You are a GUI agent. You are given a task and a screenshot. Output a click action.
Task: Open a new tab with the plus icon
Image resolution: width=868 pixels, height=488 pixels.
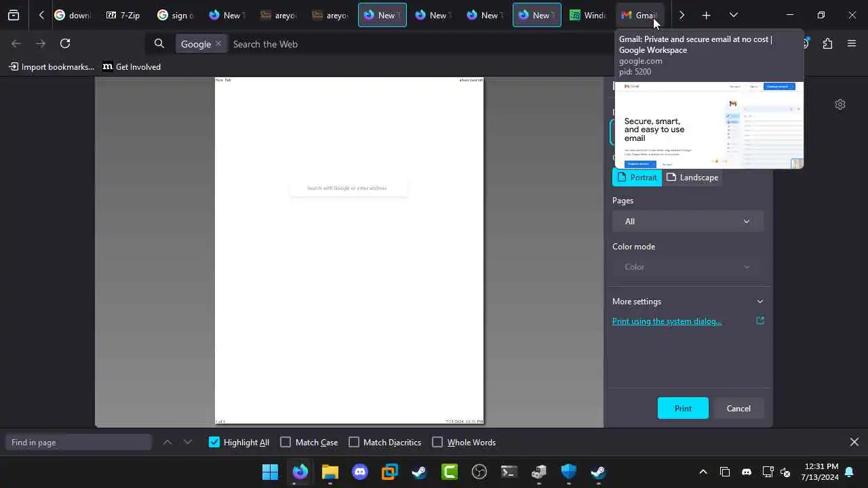pyautogui.click(x=706, y=15)
